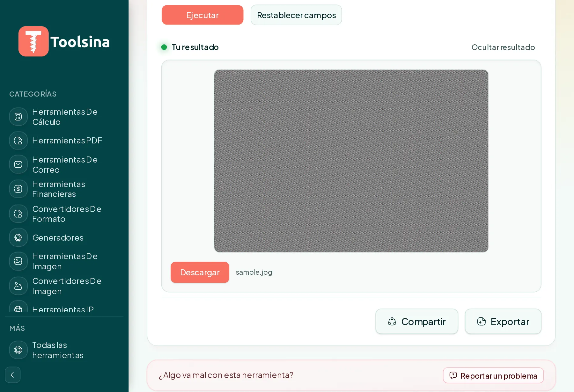Image resolution: width=574 pixels, height=392 pixels.
Task: Run the tool with Ejecutar
Action: (202, 15)
